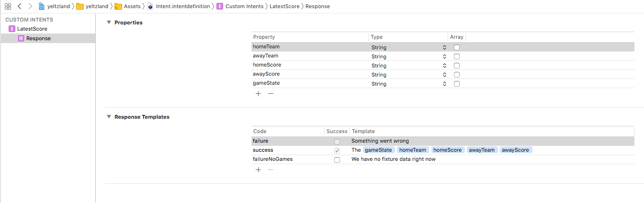Click 'Something went wrong' template text
The height and width of the screenshot is (203, 644).
tap(380, 141)
